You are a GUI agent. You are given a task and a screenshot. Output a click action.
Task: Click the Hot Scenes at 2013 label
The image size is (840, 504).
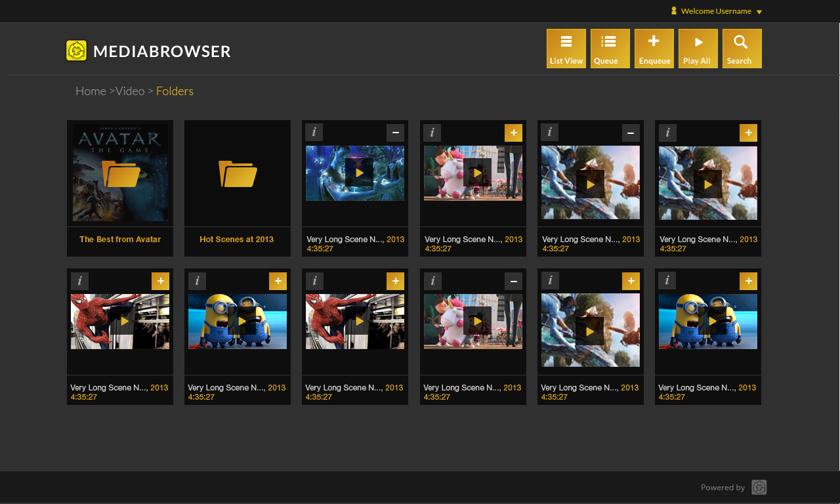237,240
